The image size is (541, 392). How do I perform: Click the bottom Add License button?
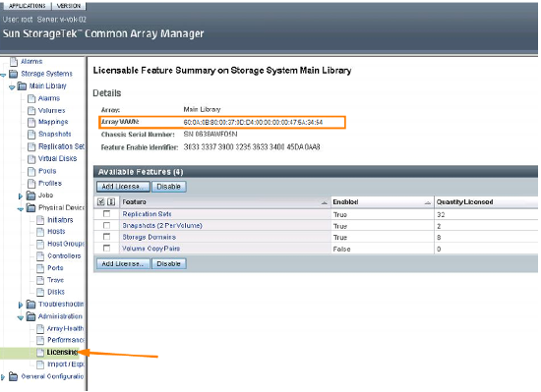pyautogui.click(x=123, y=264)
